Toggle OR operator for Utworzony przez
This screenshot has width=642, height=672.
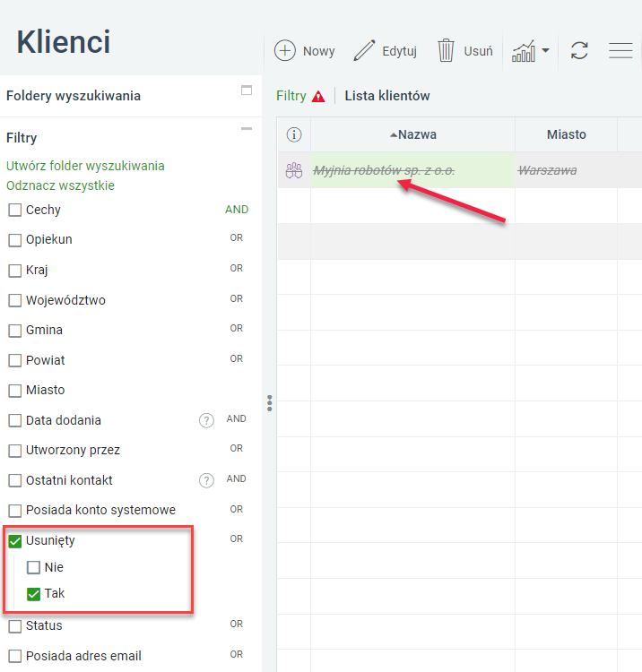pos(237,448)
